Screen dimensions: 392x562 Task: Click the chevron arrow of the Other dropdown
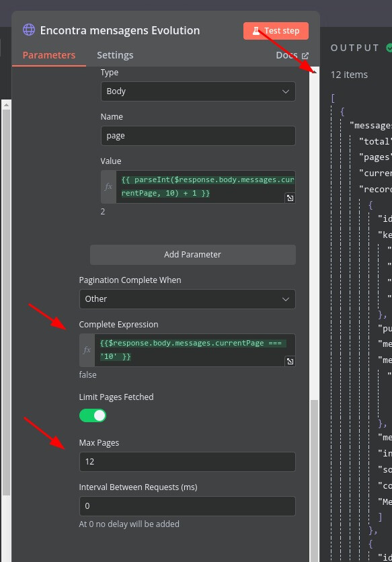point(286,299)
